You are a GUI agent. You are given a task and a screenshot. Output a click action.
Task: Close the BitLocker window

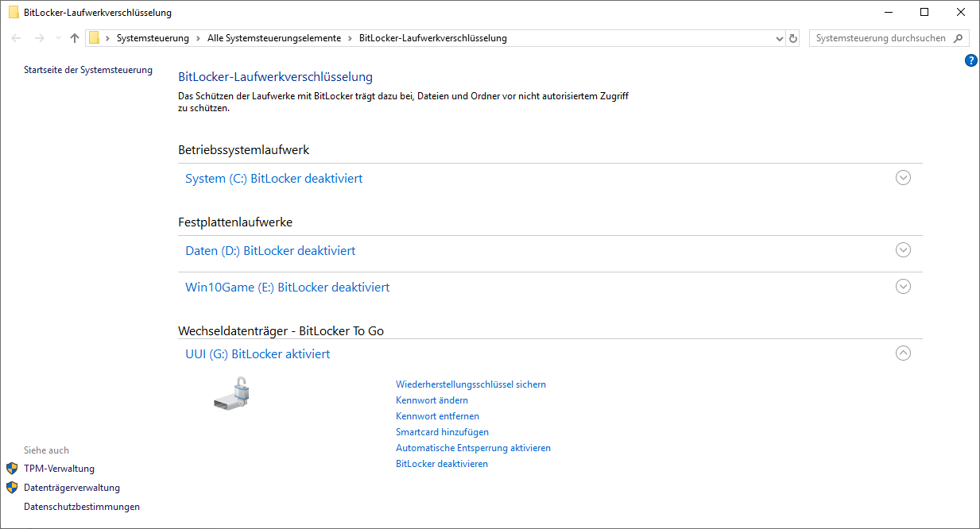tap(961, 13)
